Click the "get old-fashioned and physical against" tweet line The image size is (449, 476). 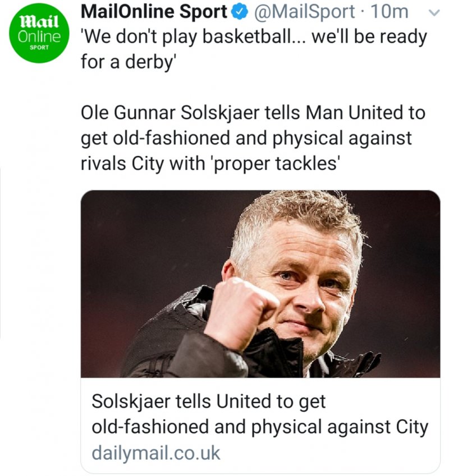(x=246, y=138)
